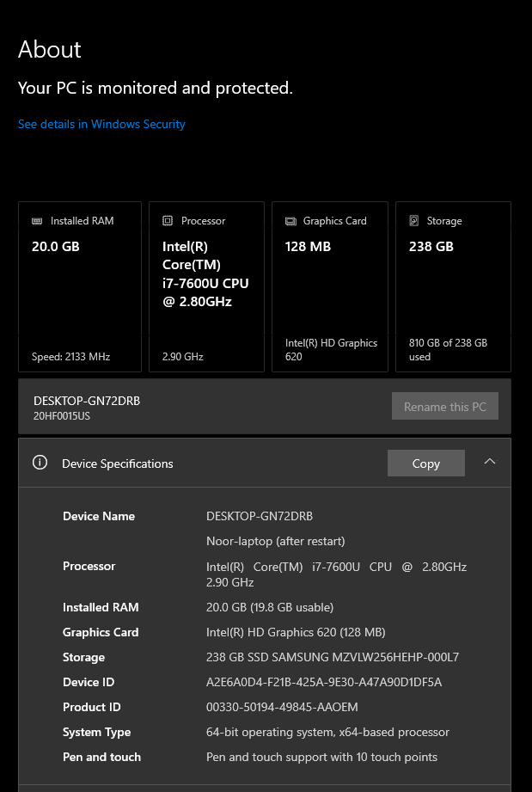Click the DESKTOP-GN72DRB name in the rename bar
Viewport: 532px width, 792px height.
click(87, 401)
